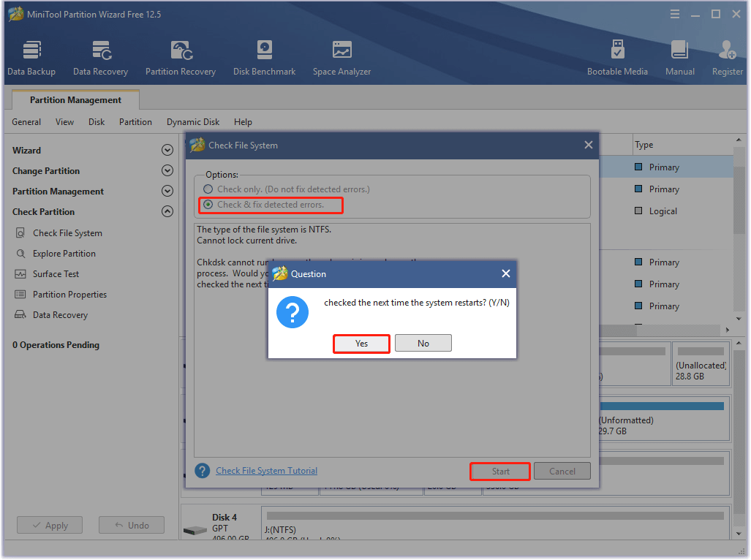Expand the Change Partition section

click(167, 170)
